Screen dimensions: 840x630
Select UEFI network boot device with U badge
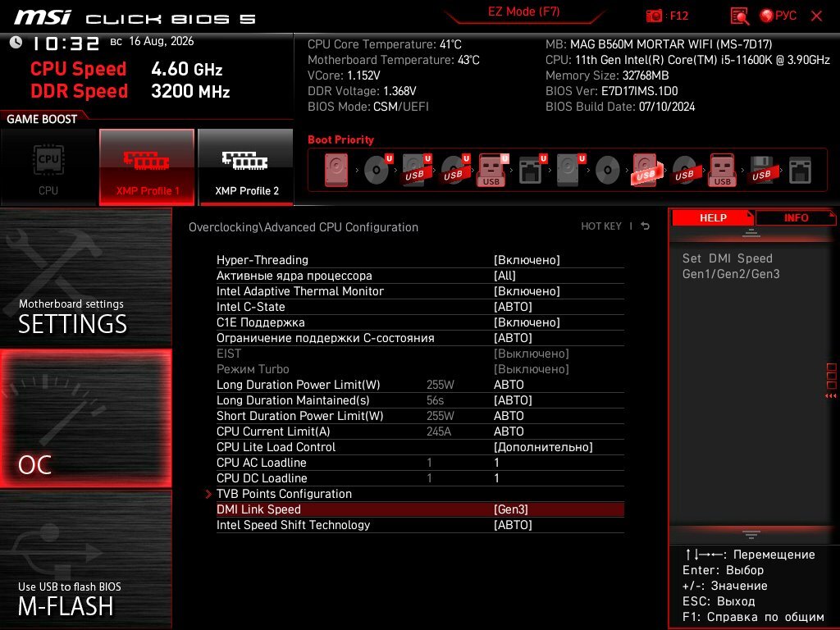[x=532, y=171]
